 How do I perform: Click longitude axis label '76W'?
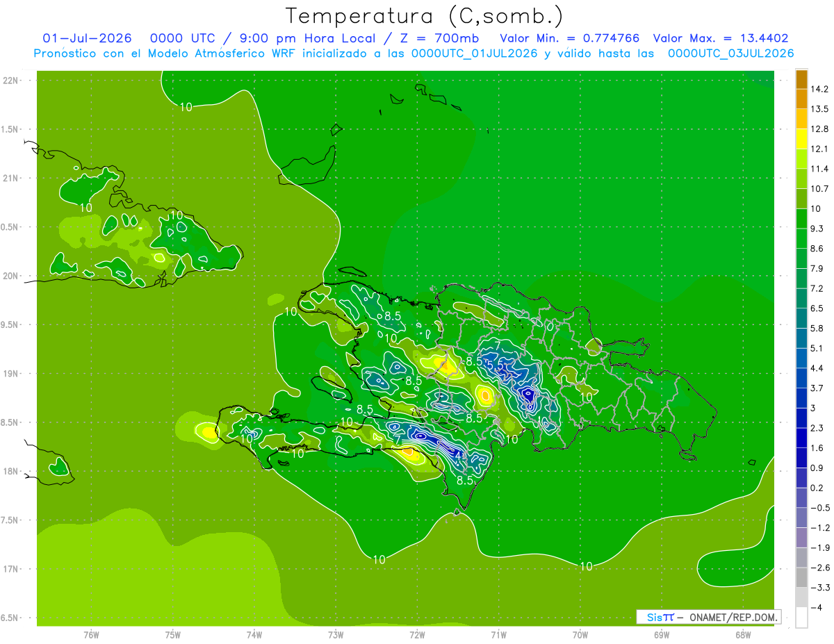click(x=91, y=635)
